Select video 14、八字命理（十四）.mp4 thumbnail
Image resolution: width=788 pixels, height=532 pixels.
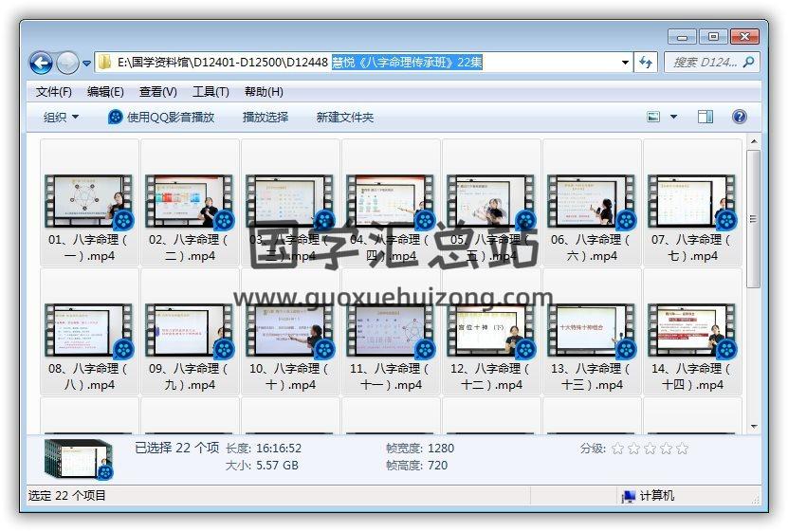click(x=692, y=330)
